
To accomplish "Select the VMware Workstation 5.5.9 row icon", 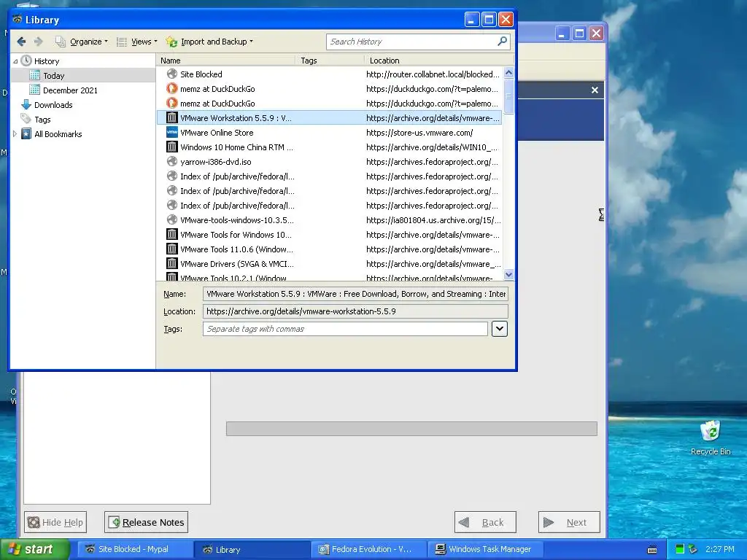I will (172, 117).
